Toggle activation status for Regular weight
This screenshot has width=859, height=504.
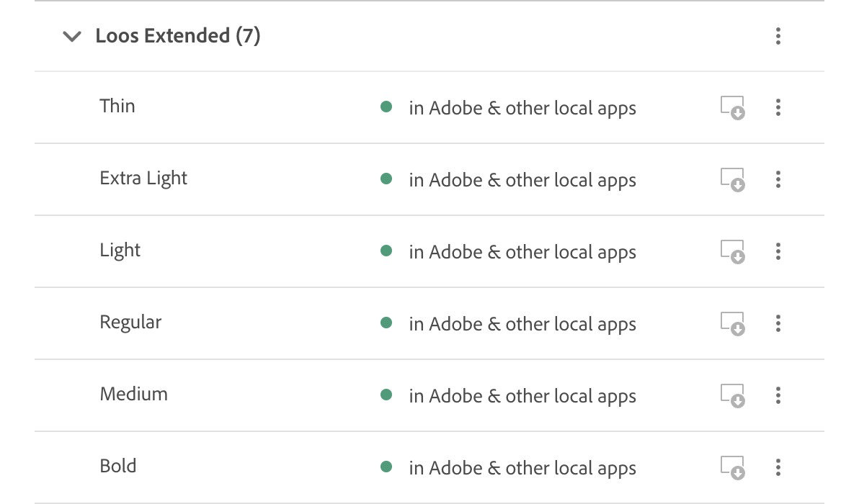tap(386, 324)
